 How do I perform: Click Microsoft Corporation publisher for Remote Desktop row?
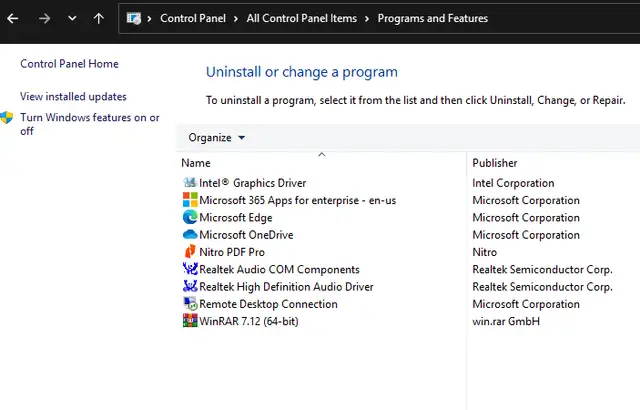(526, 304)
